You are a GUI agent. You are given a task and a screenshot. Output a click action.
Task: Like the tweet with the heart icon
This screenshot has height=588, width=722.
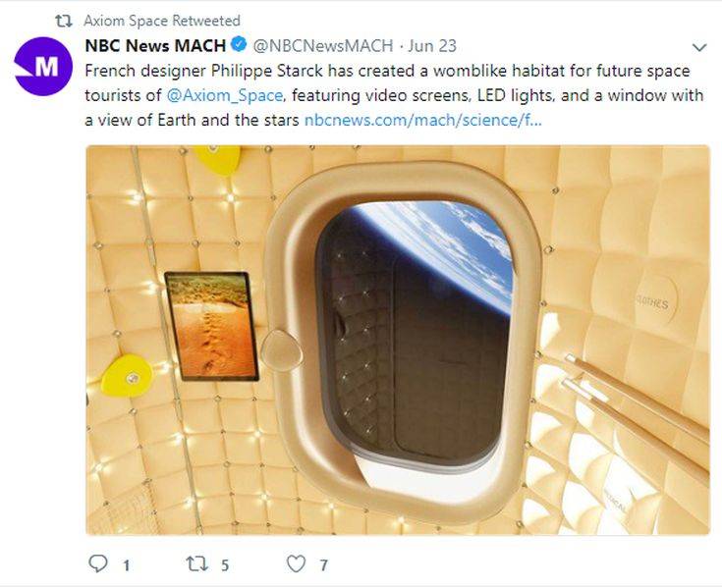click(296, 563)
